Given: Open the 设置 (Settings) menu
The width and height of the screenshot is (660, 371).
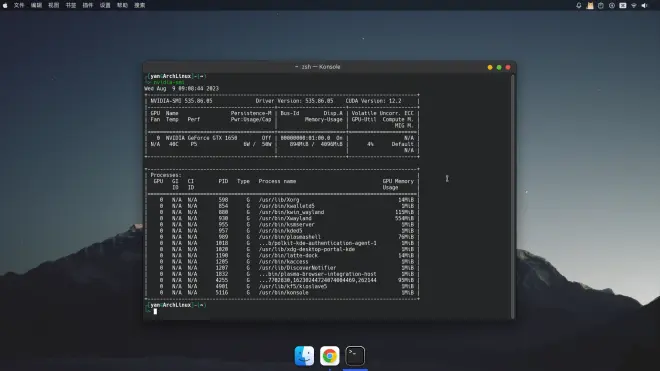Looking at the screenshot, I should tap(105, 5).
